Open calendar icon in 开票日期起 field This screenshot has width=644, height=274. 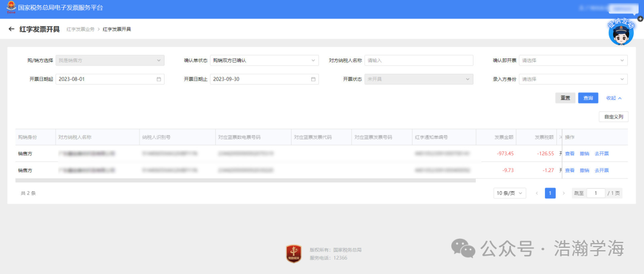pyautogui.click(x=159, y=79)
